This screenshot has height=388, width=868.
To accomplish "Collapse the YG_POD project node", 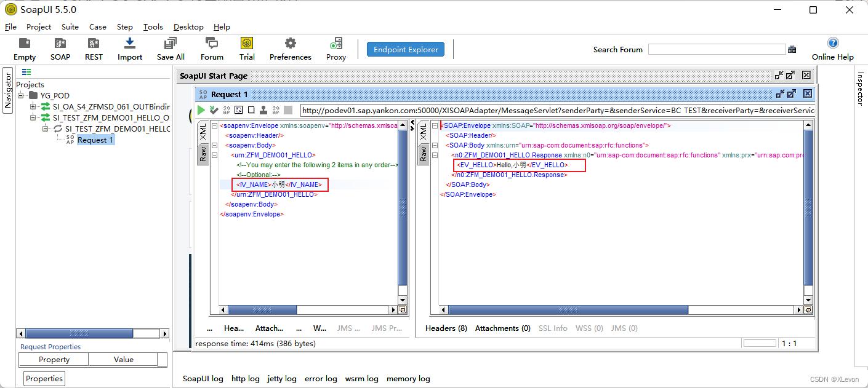I will (20, 95).
